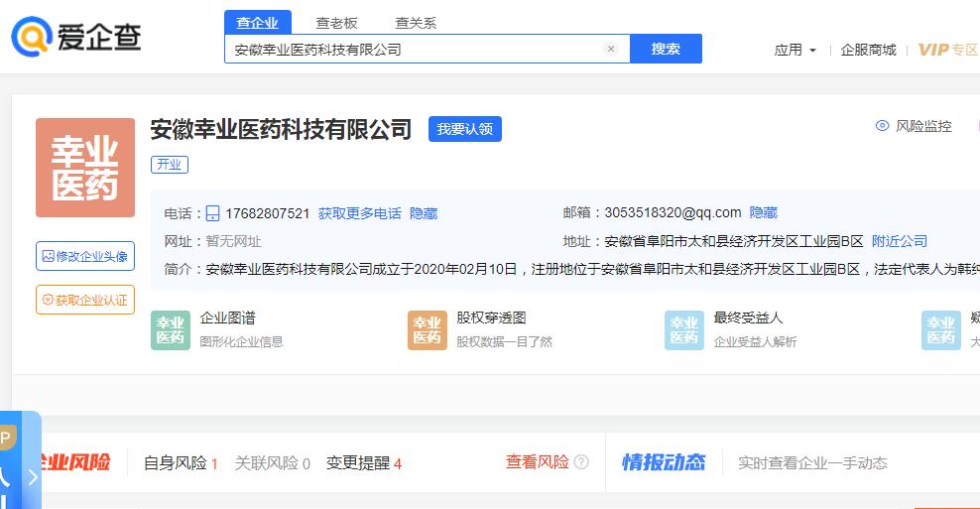Click the 我要认领 button
Screen dimensions: 980x509
[x=465, y=129]
